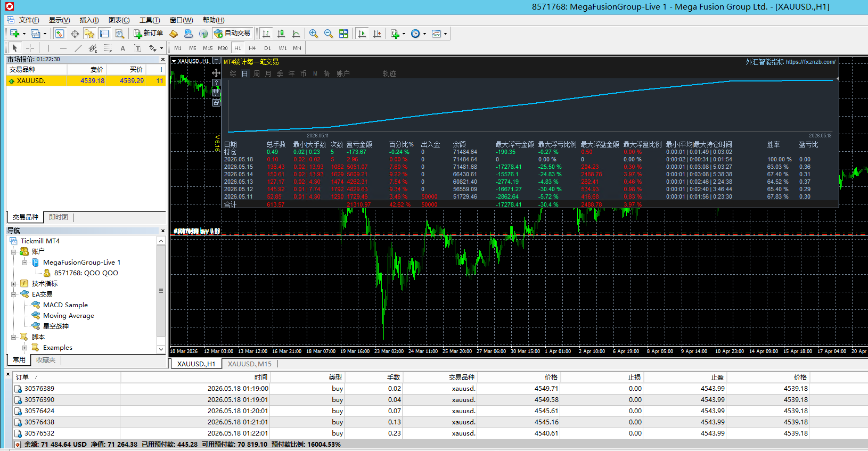This screenshot has width=868, height=451.
Task: Open the chart templates dropdown arrow
Action: [x=445, y=34]
